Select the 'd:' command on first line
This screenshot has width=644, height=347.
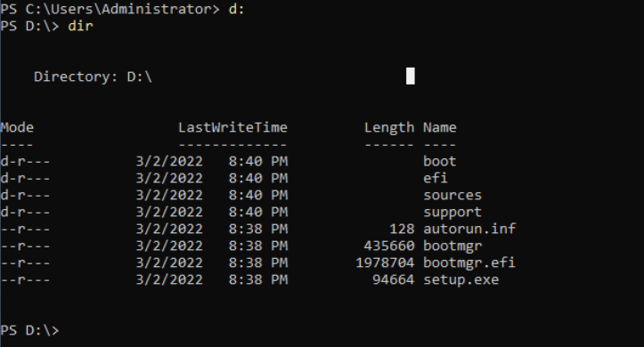click(x=236, y=9)
